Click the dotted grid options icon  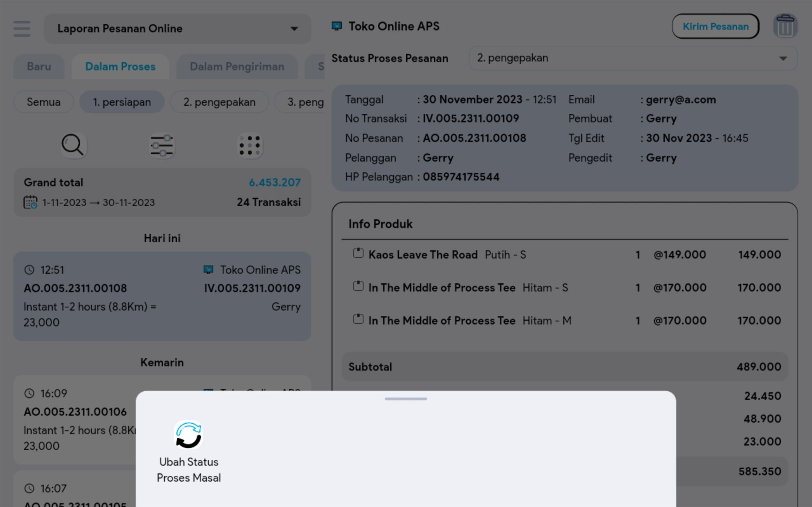(x=250, y=145)
